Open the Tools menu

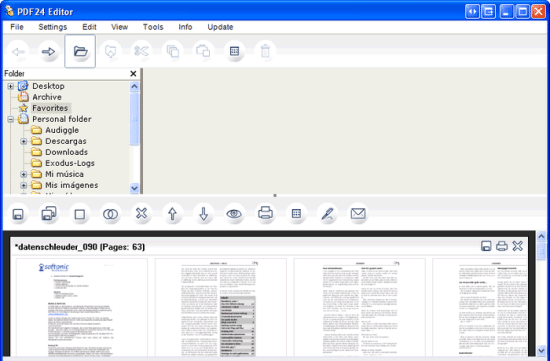pyautogui.click(x=153, y=27)
